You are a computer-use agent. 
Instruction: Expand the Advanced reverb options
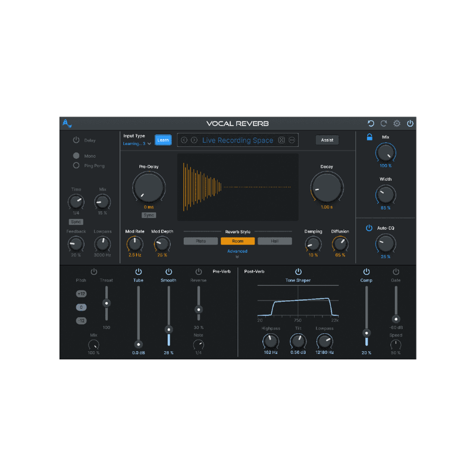coord(237,250)
